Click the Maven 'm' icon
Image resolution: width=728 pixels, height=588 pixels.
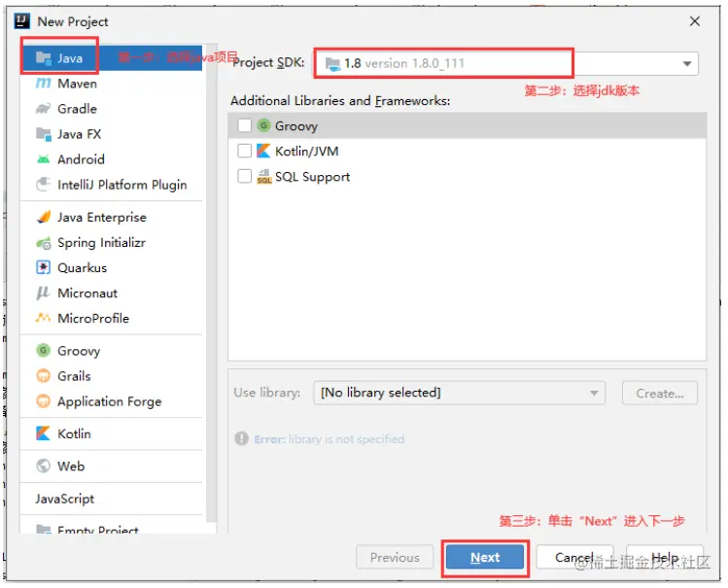coord(43,84)
